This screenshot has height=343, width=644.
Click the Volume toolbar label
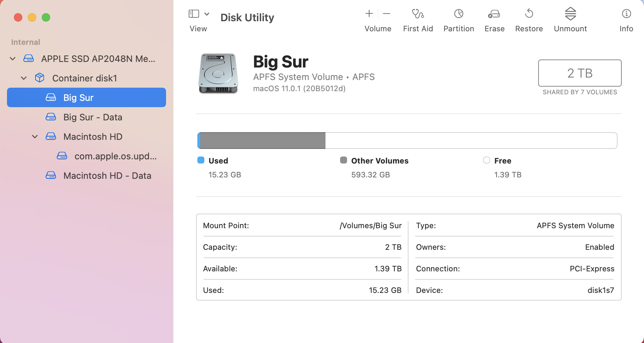(378, 29)
